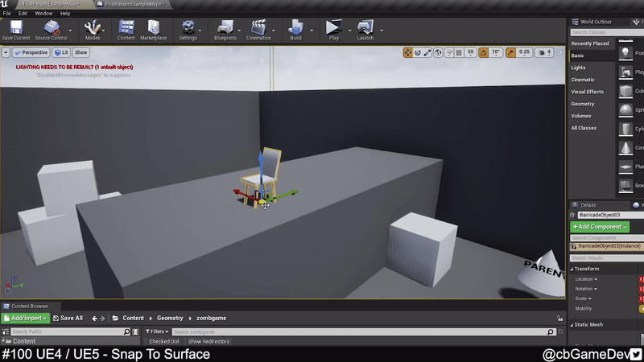Toggle world/local coordinate system globe icon
Viewport: 644px width, 362px height.
click(438, 52)
